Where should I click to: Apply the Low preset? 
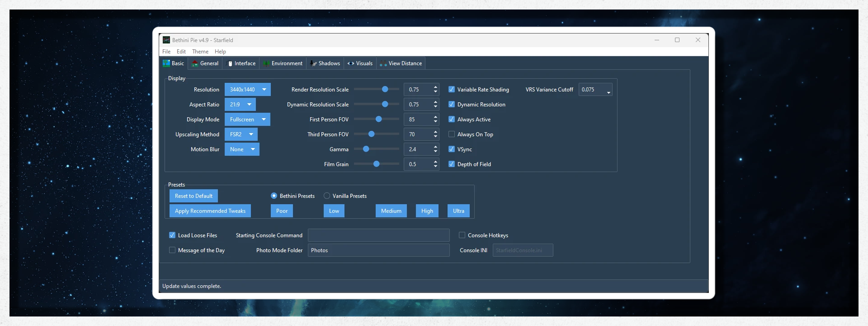(334, 211)
